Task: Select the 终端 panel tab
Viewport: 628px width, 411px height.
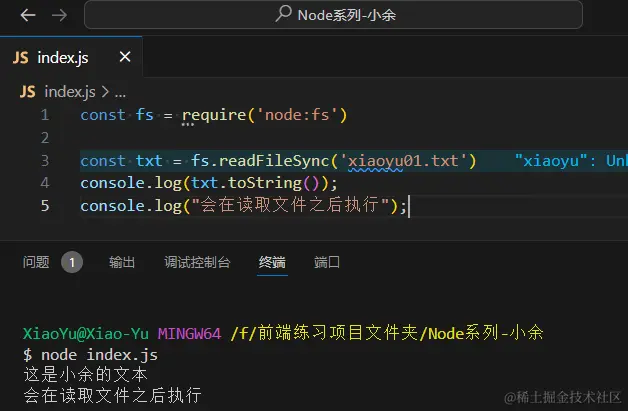Action: [x=272, y=262]
